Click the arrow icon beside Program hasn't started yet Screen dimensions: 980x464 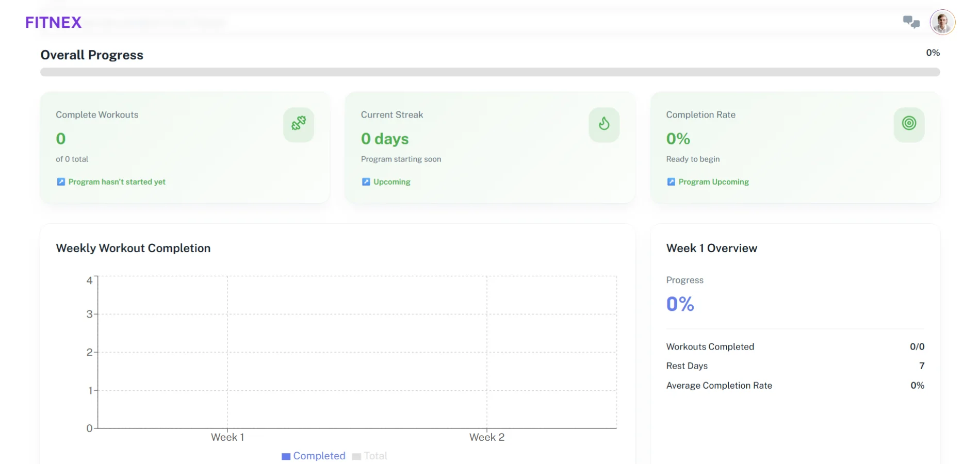pos(61,182)
